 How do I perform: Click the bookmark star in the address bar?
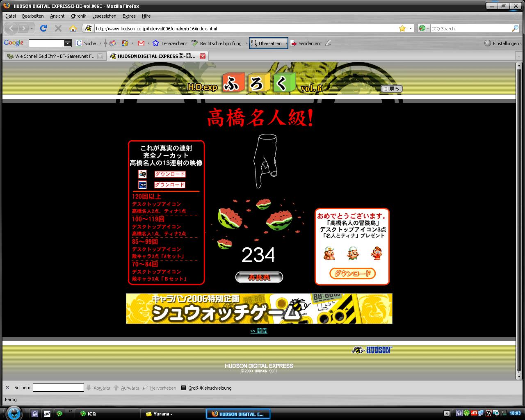coord(402,28)
